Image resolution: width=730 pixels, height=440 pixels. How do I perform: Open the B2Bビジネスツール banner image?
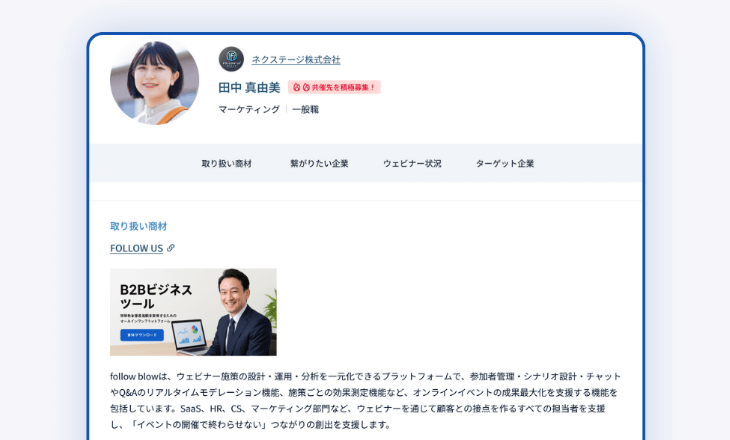coord(193,312)
